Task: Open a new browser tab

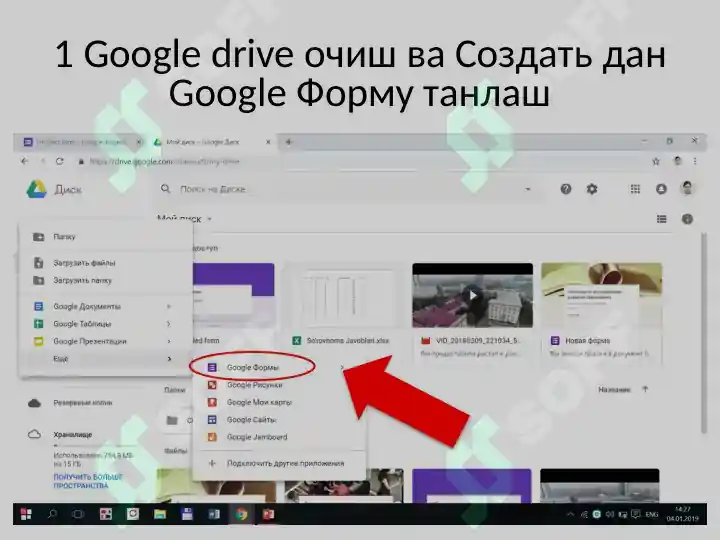Action: click(x=288, y=142)
